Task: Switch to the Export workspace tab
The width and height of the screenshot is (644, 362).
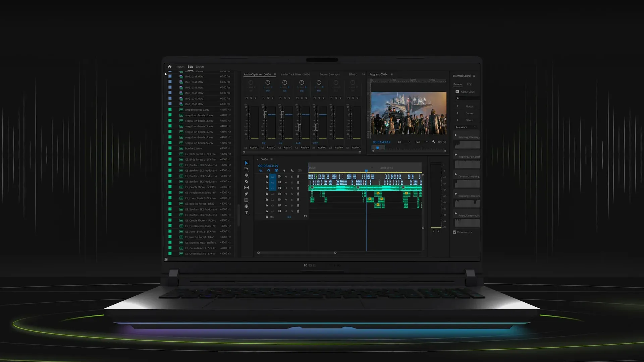Action: (200, 66)
